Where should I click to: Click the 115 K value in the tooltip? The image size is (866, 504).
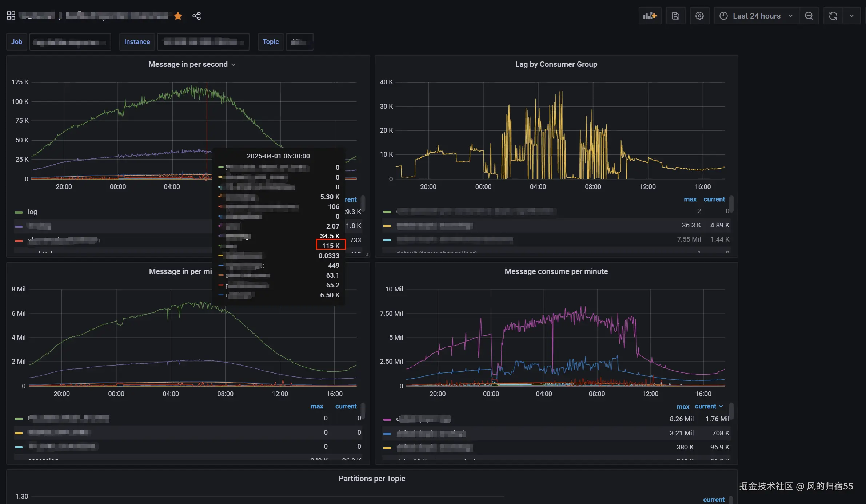tap(331, 246)
